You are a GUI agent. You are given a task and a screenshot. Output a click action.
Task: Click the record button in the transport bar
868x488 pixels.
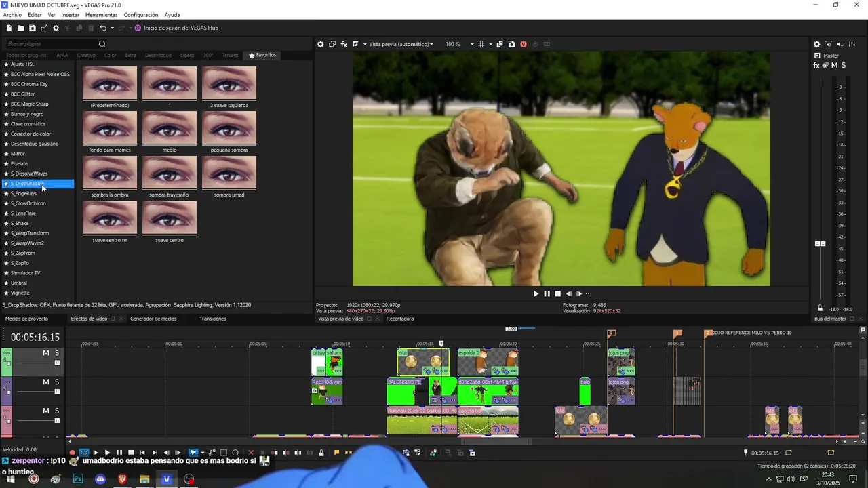[x=73, y=453]
